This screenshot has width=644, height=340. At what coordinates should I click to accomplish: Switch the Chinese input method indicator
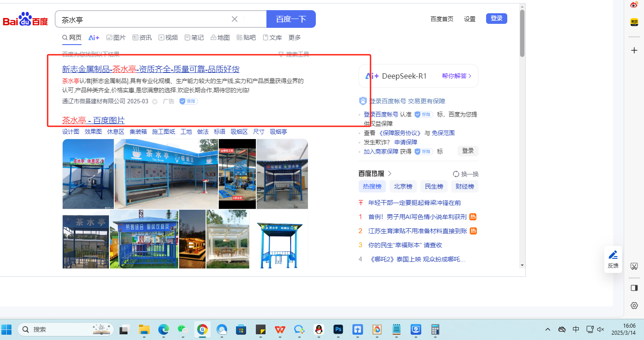[576, 329]
